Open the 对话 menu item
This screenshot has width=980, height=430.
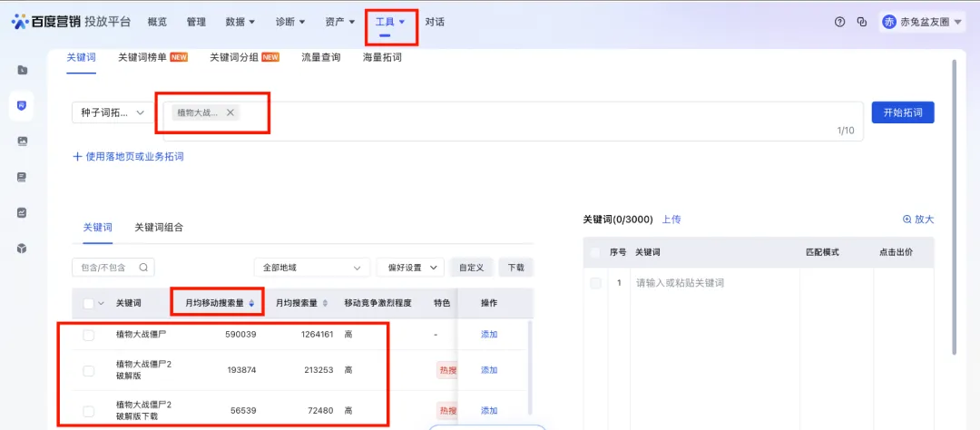coord(435,22)
